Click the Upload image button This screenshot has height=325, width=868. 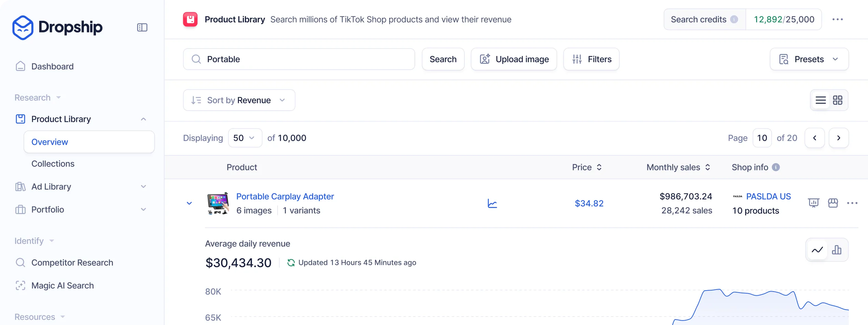(x=514, y=59)
